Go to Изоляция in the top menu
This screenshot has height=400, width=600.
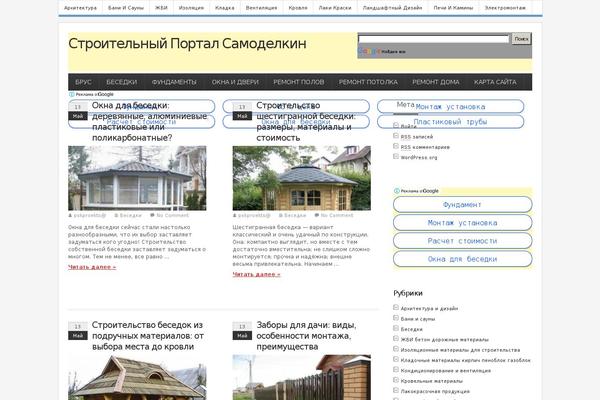[191, 8]
